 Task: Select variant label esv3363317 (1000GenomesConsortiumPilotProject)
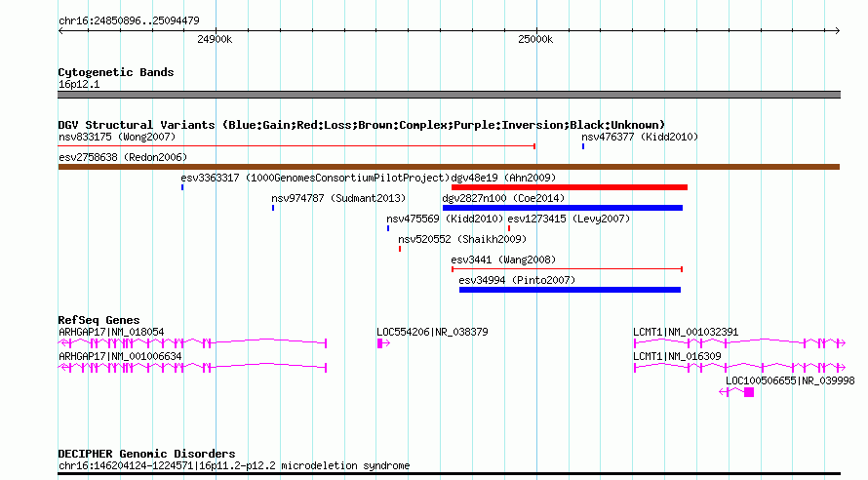pos(315,179)
